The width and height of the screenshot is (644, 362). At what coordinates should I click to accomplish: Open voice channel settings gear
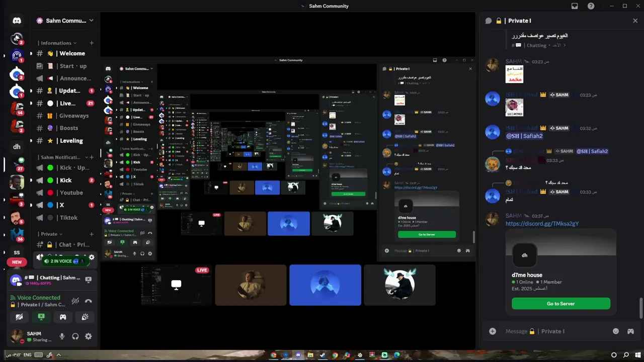(92, 257)
